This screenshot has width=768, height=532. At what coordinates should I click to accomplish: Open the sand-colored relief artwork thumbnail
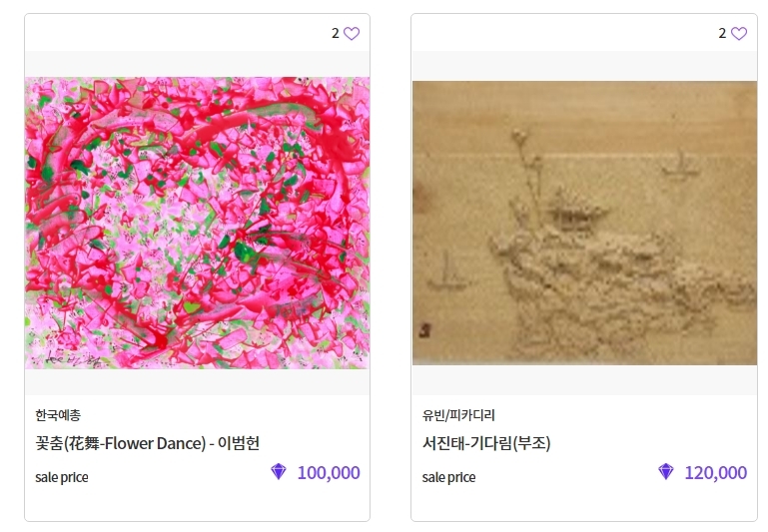click(584, 223)
